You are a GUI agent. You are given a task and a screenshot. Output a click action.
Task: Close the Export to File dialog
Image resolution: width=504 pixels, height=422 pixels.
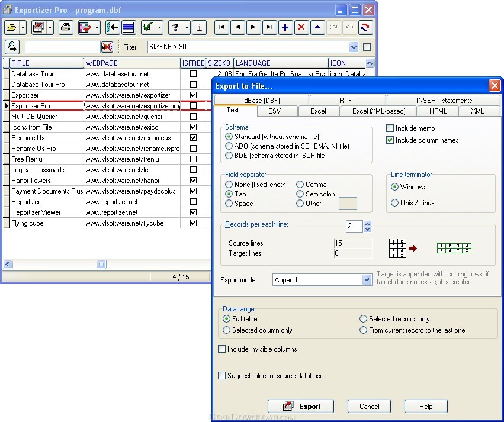point(495,86)
